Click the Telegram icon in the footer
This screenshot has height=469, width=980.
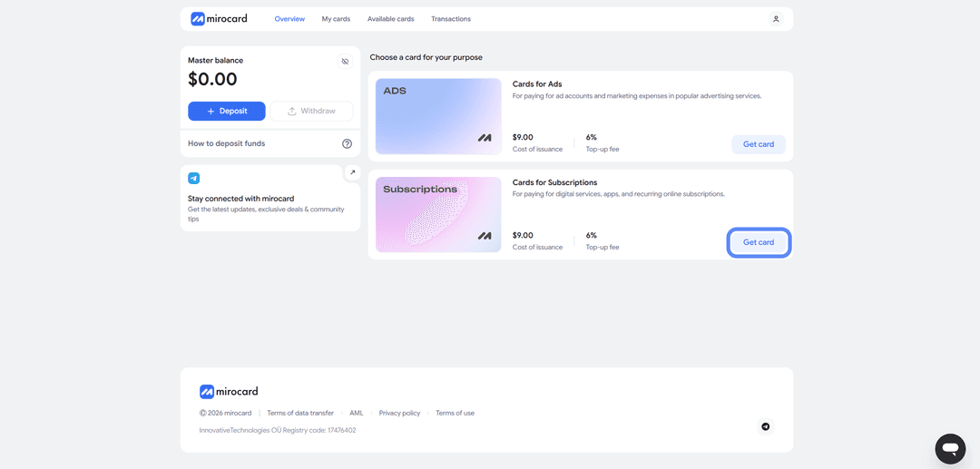coord(766,426)
